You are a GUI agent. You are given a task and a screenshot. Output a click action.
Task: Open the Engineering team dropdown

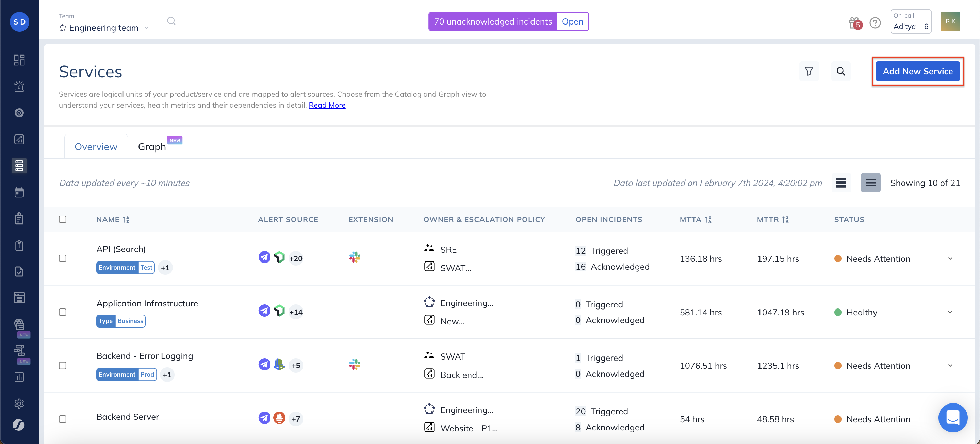[103, 28]
